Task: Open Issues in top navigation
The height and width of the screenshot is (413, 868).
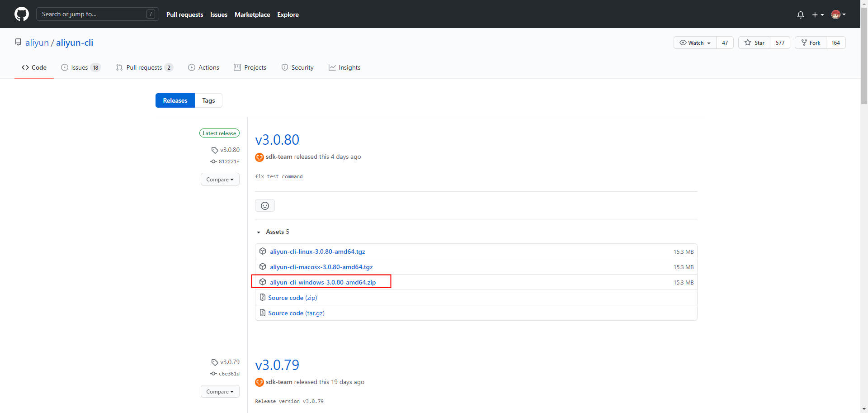Action: [x=219, y=14]
